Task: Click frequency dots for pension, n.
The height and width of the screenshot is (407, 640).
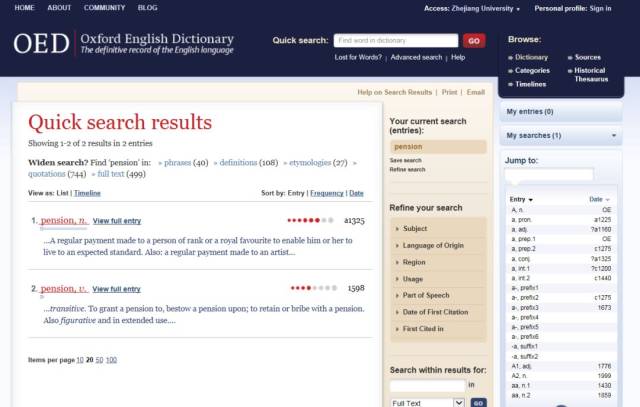Action: pos(311,220)
